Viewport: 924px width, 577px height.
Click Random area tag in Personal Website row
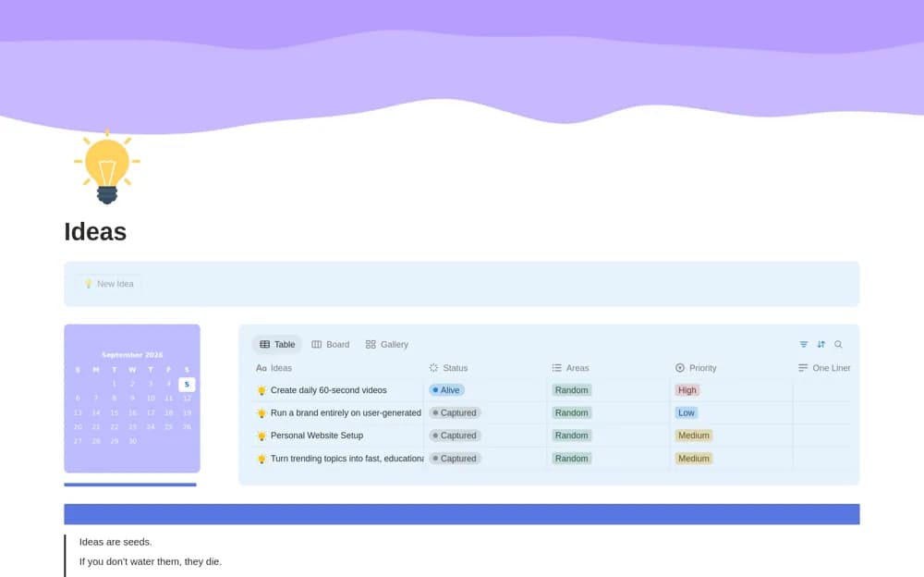pyautogui.click(x=572, y=436)
